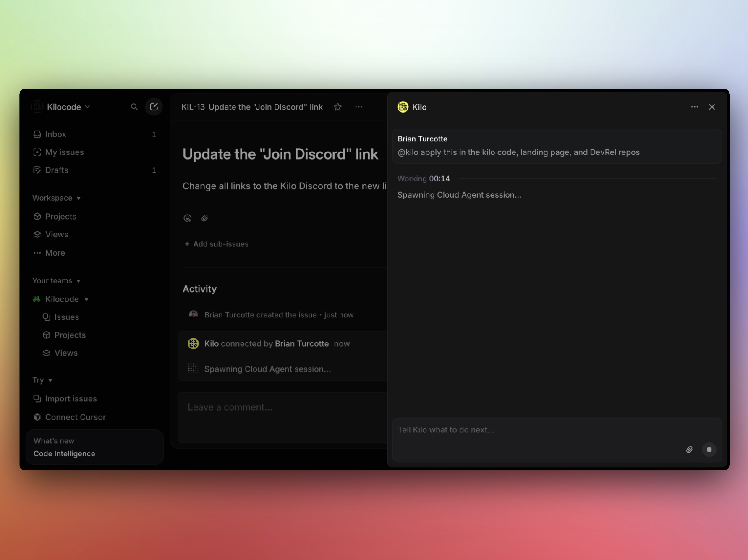Image resolution: width=748 pixels, height=560 pixels.
Task: Open Drafts
Action: 94,170
